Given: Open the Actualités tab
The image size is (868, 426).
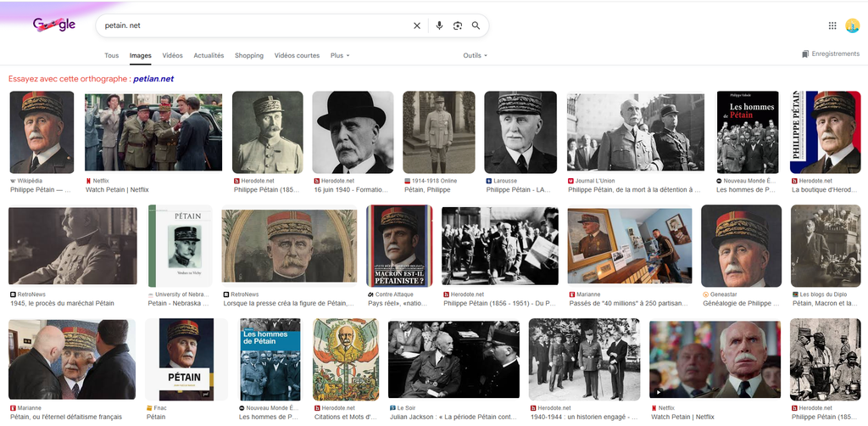Looking at the screenshot, I should (x=209, y=56).
